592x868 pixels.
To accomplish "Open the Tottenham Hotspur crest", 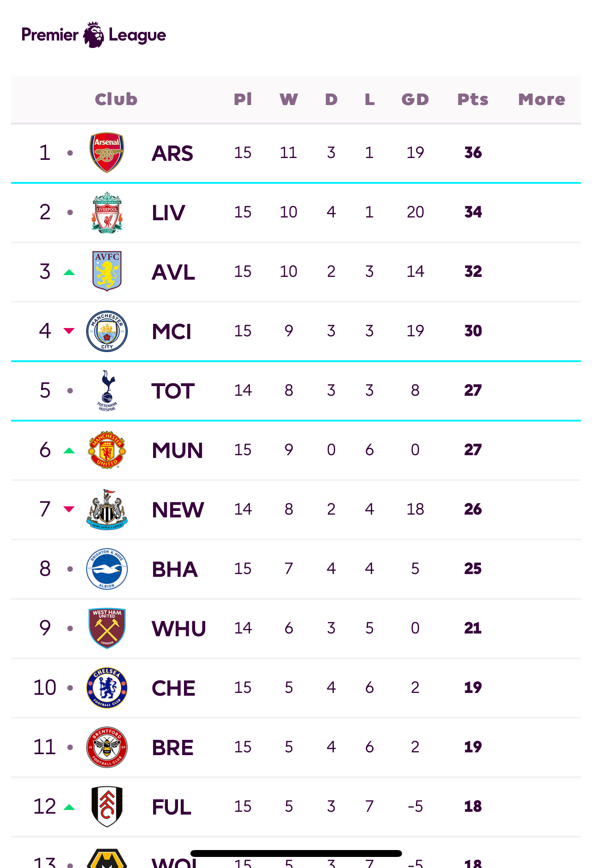I will [106, 390].
